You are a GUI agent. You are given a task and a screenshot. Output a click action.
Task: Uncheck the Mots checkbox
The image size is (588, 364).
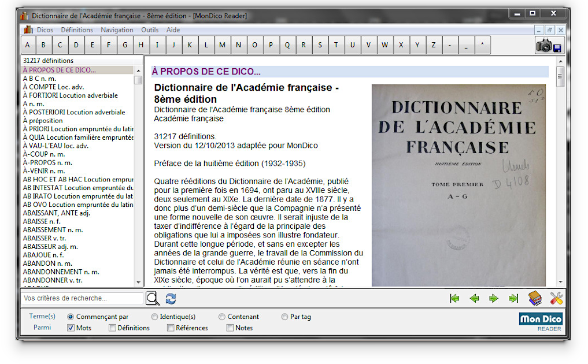click(71, 328)
